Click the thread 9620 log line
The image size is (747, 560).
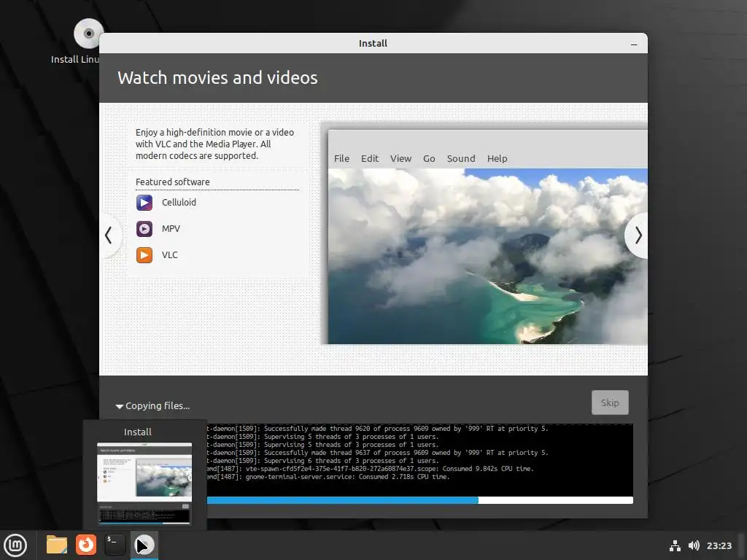[377, 429]
